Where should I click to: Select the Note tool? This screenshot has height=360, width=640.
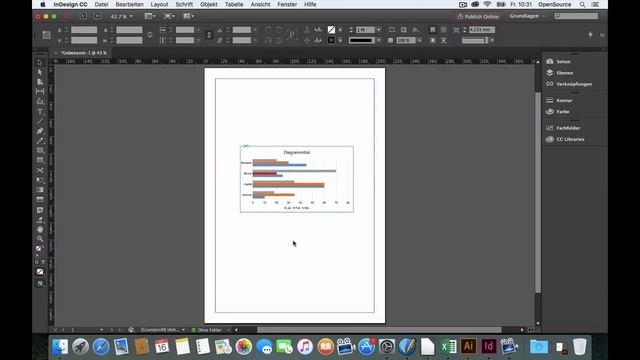point(40,210)
